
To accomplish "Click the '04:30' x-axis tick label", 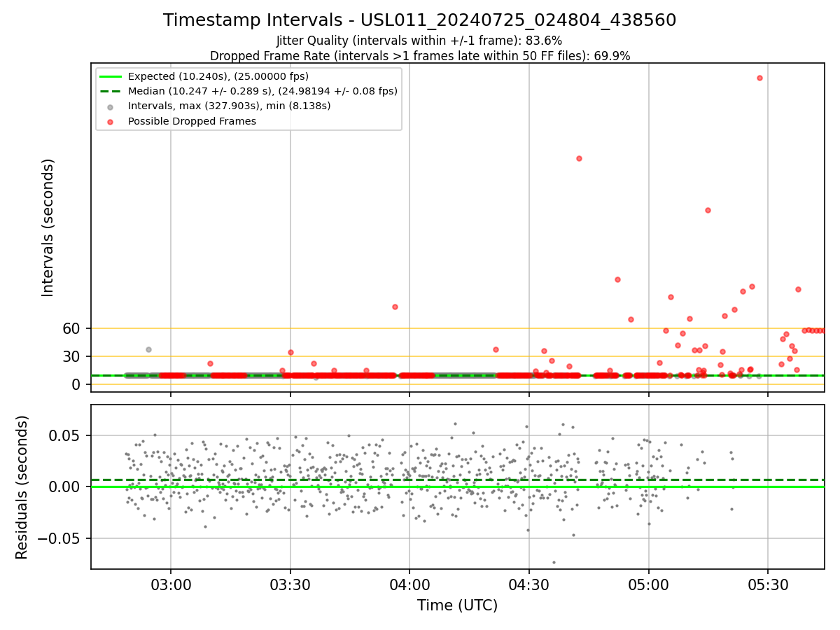I will point(529,584).
